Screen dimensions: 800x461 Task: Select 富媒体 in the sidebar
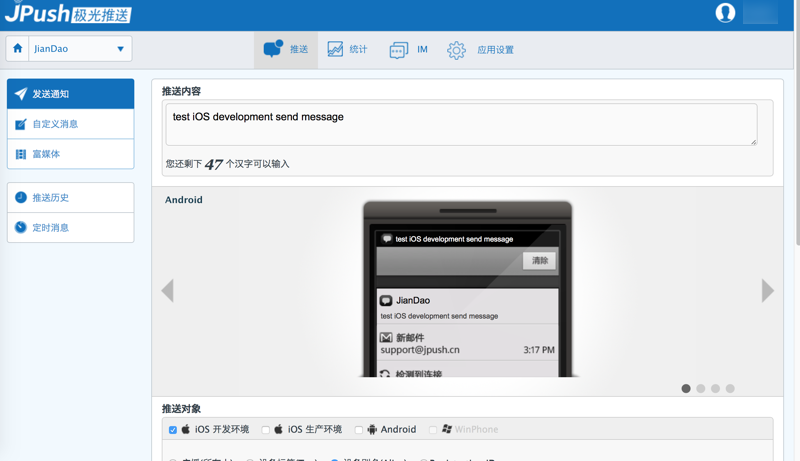point(70,154)
